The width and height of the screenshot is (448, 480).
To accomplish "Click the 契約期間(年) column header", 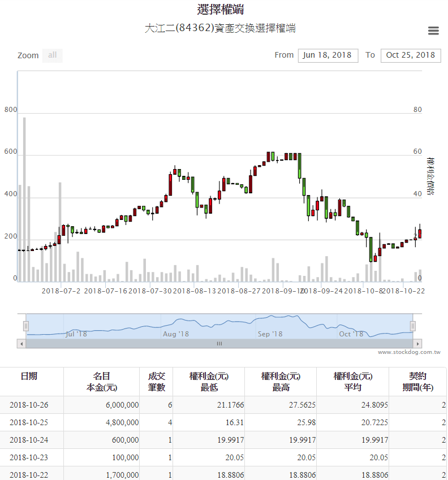I will tap(417, 382).
